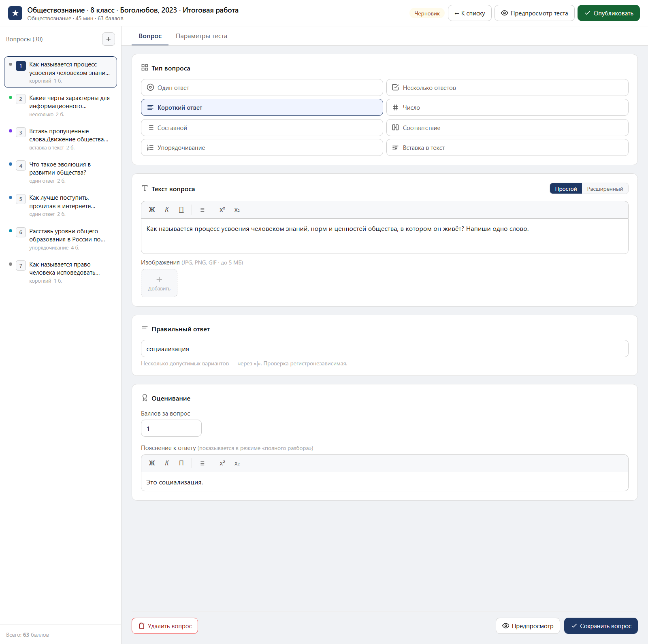
Task: Click the correct answer field социализация
Action: click(x=385, y=349)
